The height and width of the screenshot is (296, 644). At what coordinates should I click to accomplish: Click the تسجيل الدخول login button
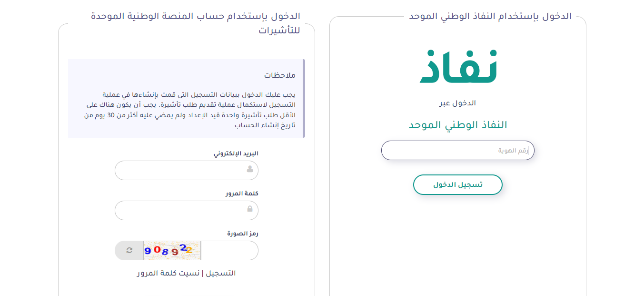458,185
